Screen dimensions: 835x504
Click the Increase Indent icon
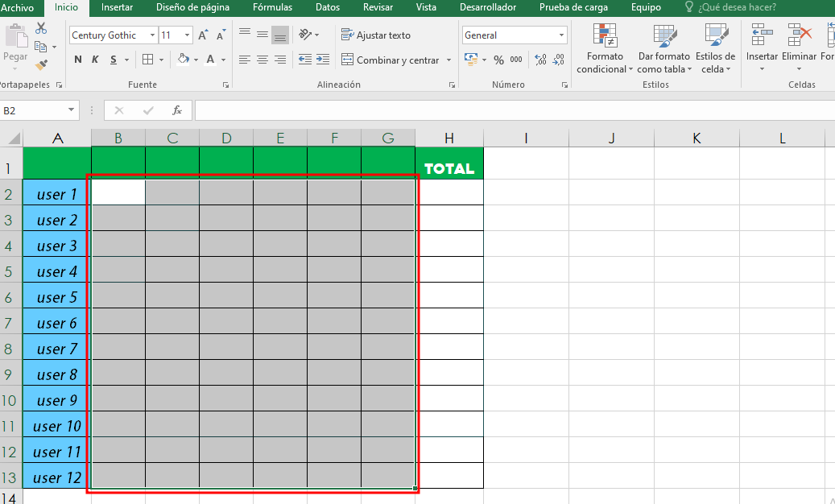323,60
